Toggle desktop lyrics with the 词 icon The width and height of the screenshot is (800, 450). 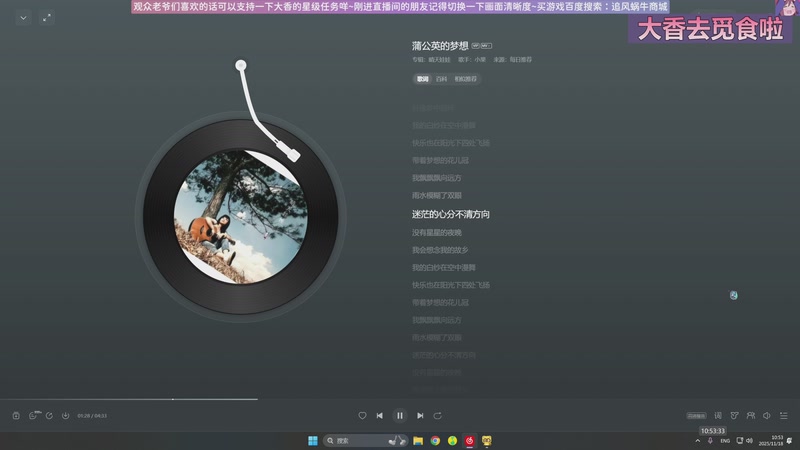click(718, 415)
